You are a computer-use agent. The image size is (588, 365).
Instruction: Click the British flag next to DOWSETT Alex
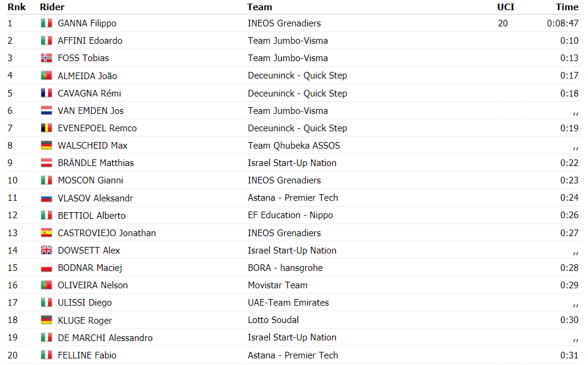pos(47,250)
